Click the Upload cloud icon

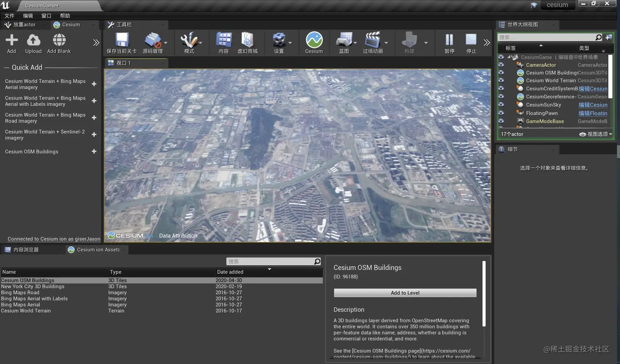point(33,40)
